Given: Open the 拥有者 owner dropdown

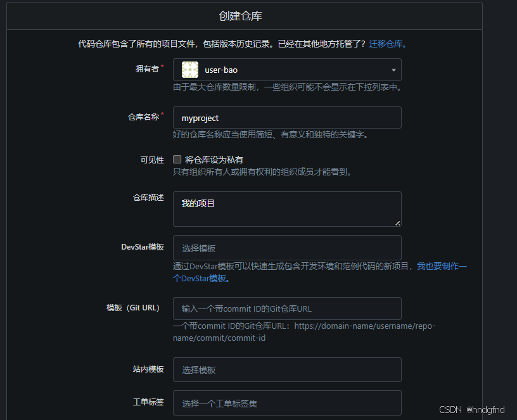Looking at the screenshot, I should coord(285,70).
